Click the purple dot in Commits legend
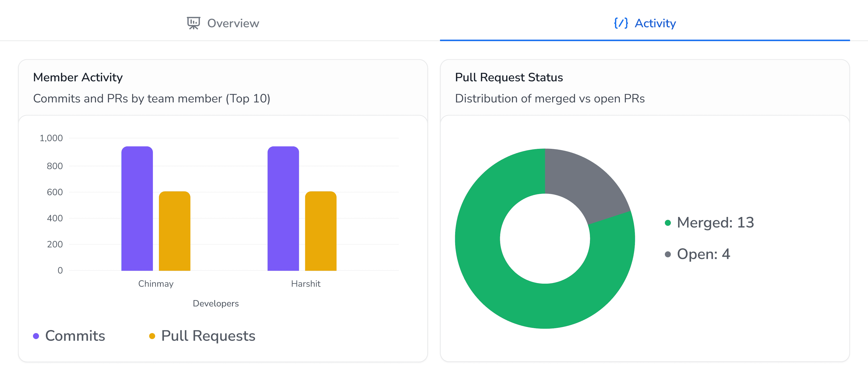Image resolution: width=868 pixels, height=374 pixels. pos(36,335)
